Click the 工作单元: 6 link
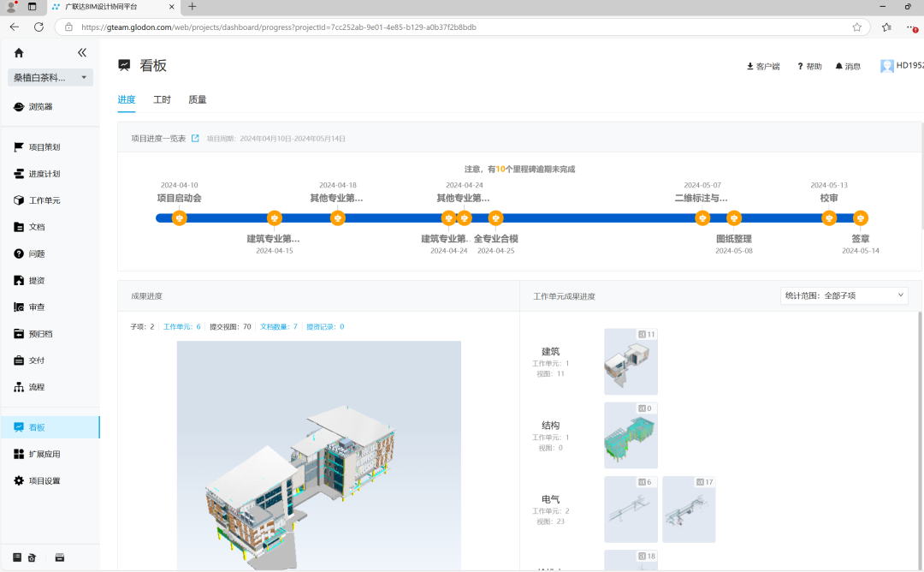The image size is (924, 572). pos(182,327)
